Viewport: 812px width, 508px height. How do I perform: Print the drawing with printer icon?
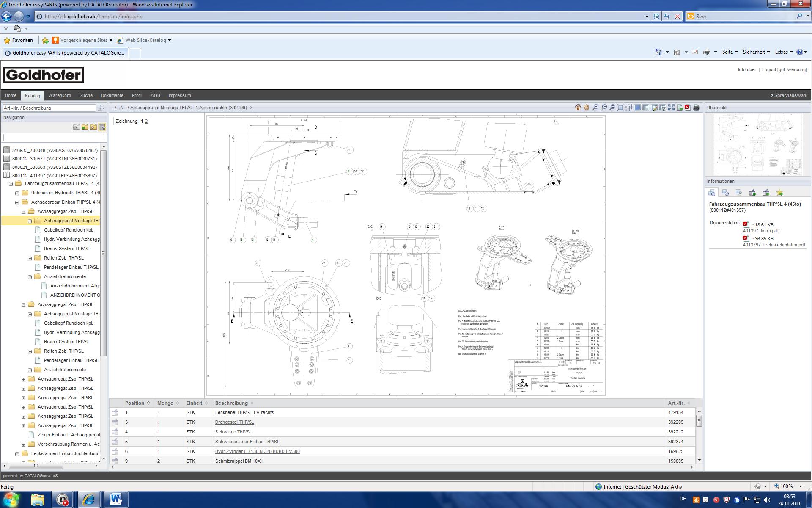697,108
